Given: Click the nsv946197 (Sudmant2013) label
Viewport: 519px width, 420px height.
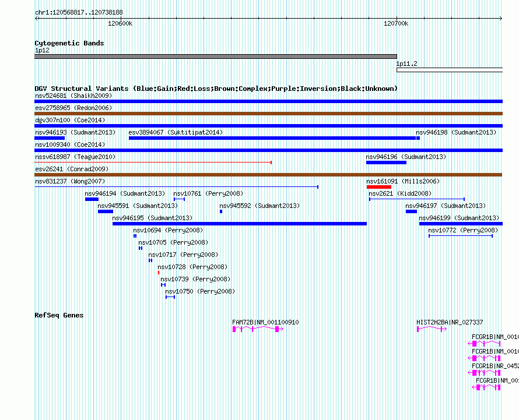Looking at the screenshot, I should click(446, 206).
